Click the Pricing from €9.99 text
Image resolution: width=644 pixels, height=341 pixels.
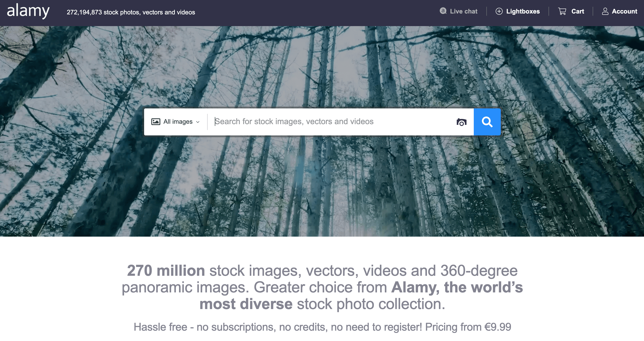click(468, 327)
